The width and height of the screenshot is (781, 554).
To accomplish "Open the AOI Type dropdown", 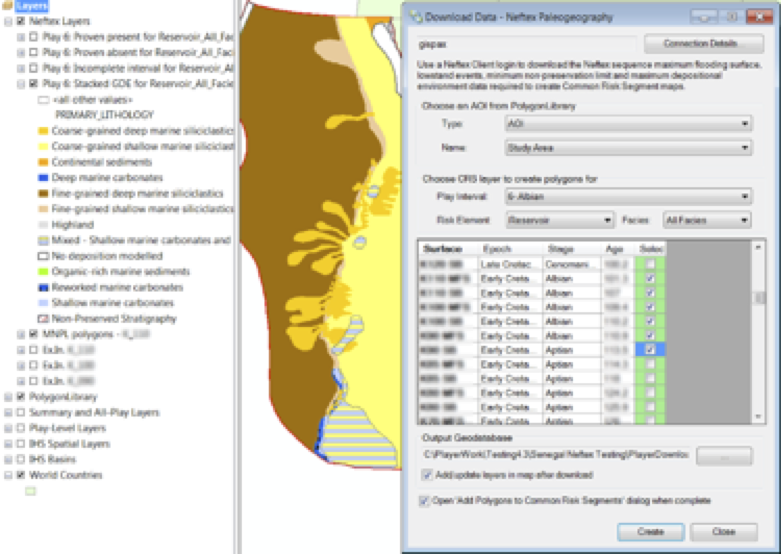I will pos(628,124).
